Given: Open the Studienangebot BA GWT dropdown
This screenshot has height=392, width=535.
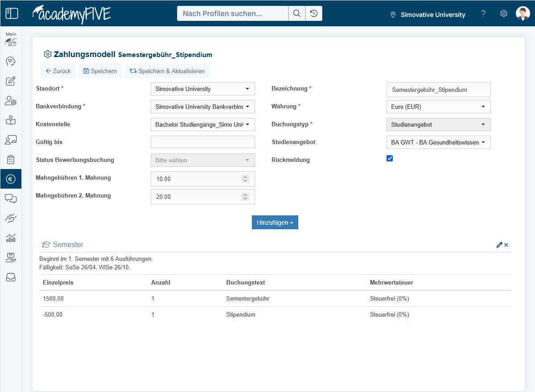Looking at the screenshot, I should click(438, 142).
